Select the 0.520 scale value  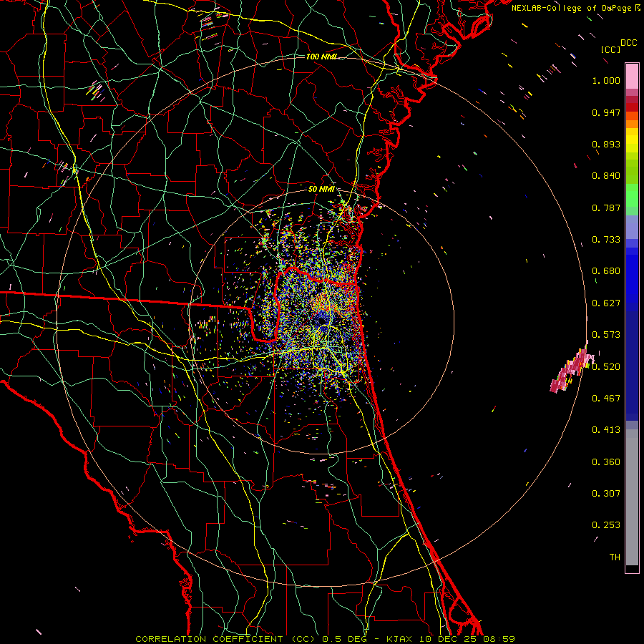pos(606,367)
